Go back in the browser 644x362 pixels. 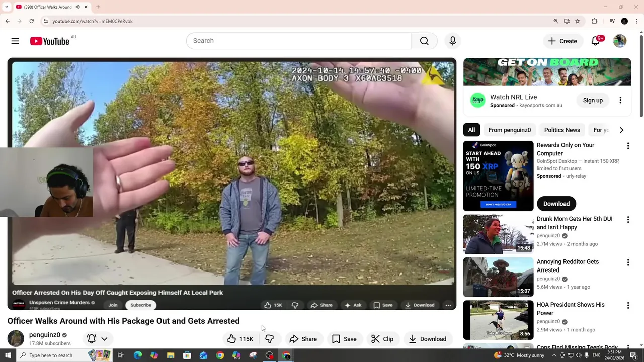(7, 21)
